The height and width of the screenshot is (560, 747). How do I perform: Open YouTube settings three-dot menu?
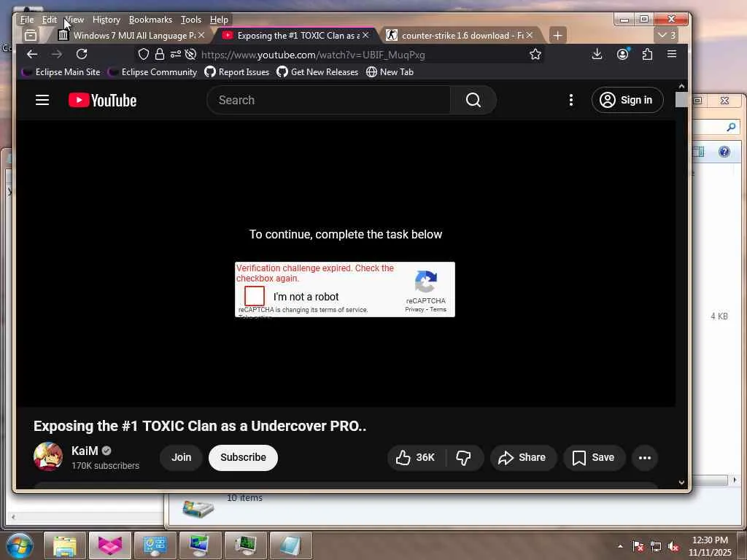(570, 100)
